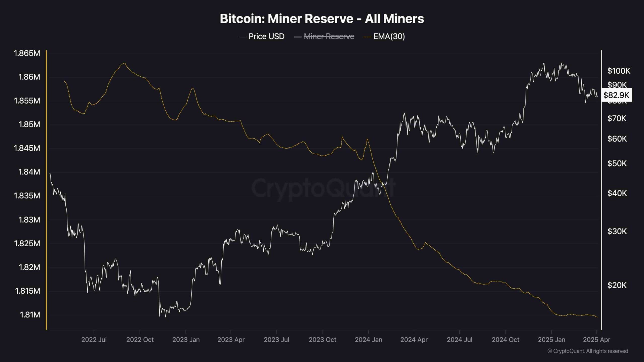
Task: Click the gray Miner Reserve line icon
Action: (298, 37)
